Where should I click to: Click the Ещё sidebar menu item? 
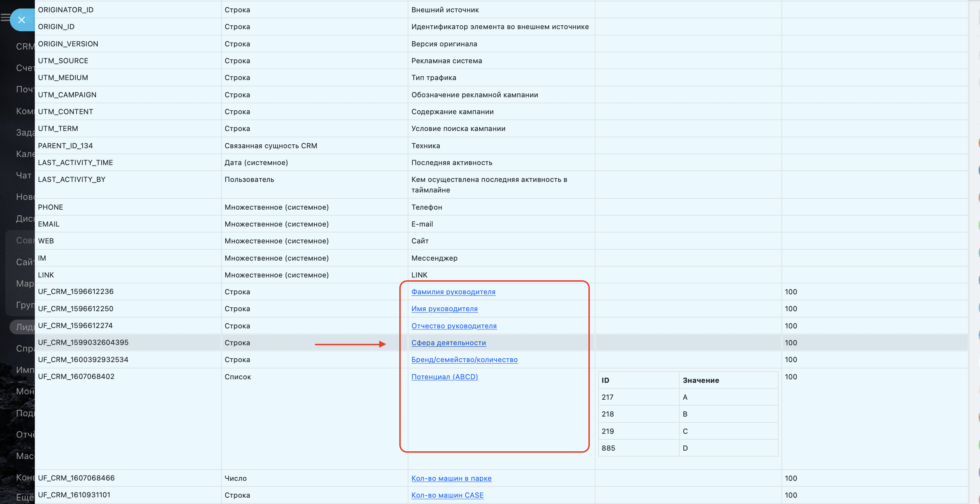click(25, 497)
